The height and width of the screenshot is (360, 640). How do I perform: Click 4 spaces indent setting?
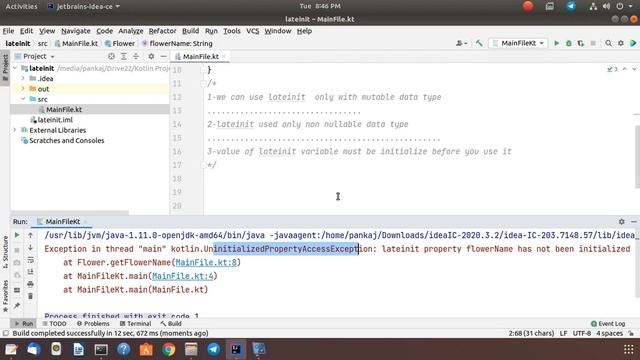tap(609, 333)
